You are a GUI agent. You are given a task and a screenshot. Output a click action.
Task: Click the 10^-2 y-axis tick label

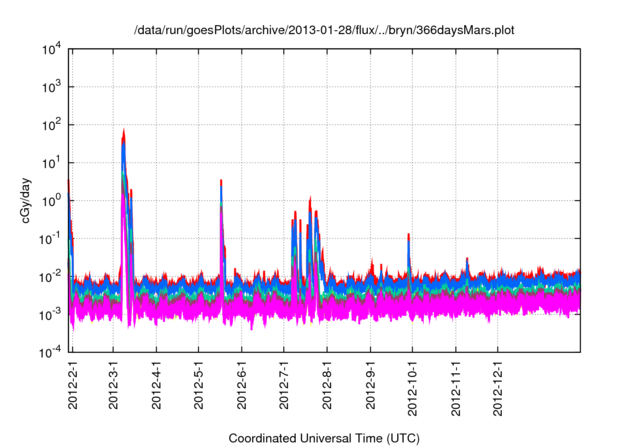(x=51, y=277)
